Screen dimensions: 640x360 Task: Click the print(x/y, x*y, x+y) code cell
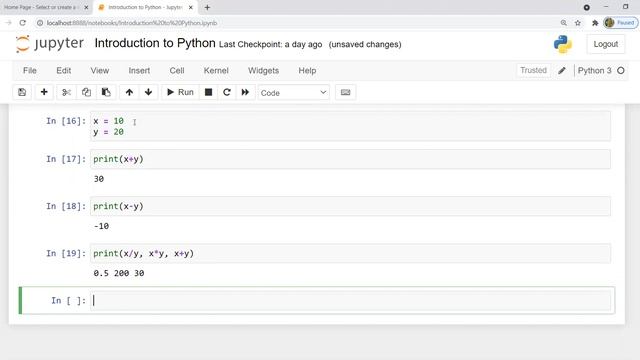pyautogui.click(x=351, y=253)
